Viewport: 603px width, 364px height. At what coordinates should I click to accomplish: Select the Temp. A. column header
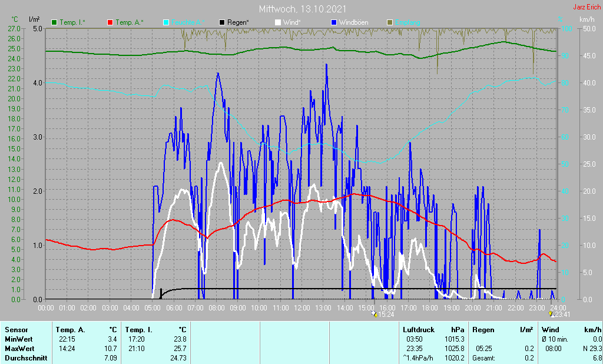[71, 330]
